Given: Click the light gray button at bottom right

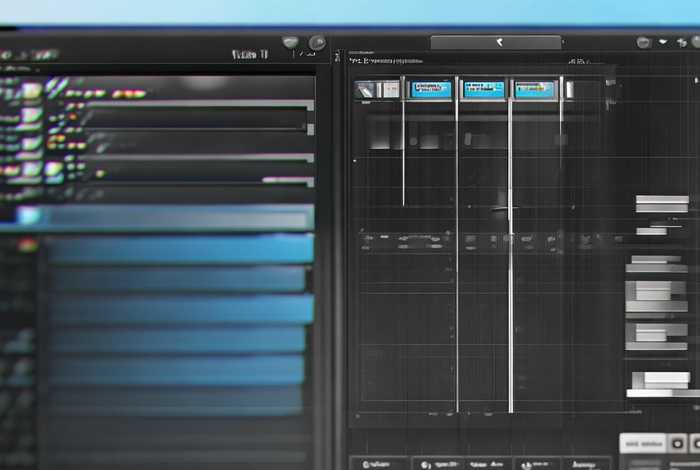Looking at the screenshot, I should click(643, 444).
